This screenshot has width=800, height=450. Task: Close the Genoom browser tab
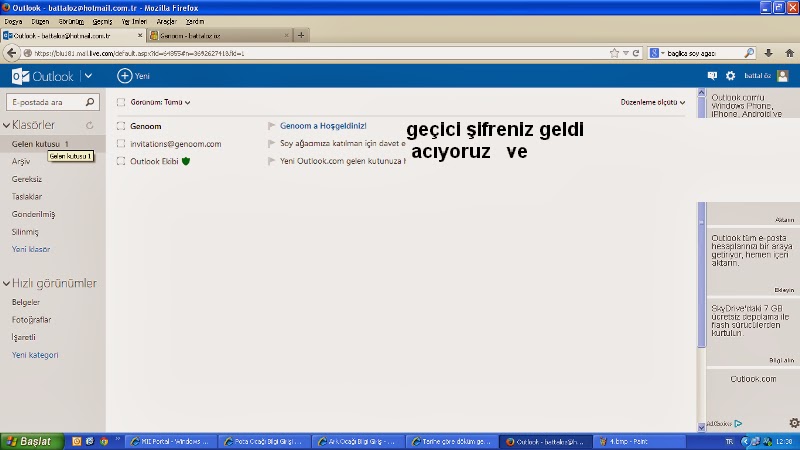(x=286, y=35)
